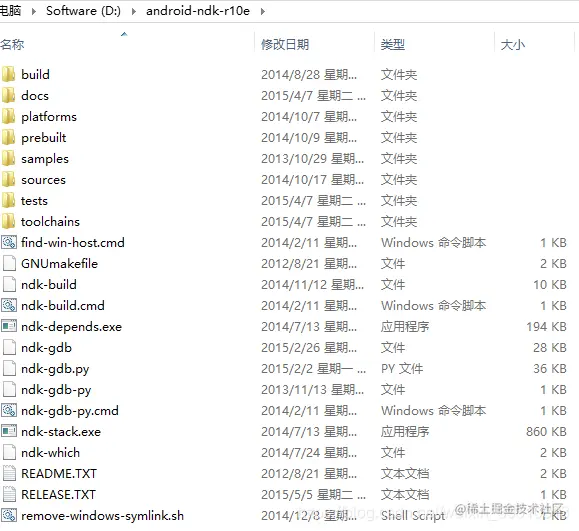Select the file name platforms

(x=49, y=117)
